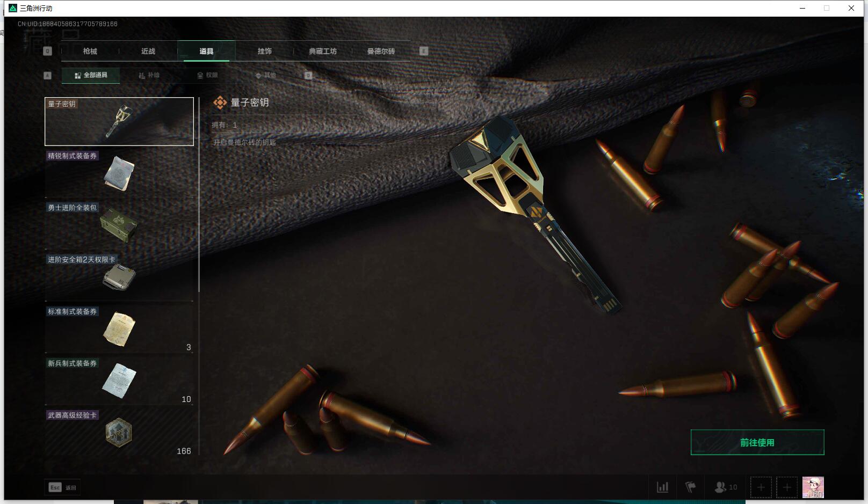Screen dimensions: 868x504
Task: Click the D next-filter key icon
Action: (x=308, y=75)
